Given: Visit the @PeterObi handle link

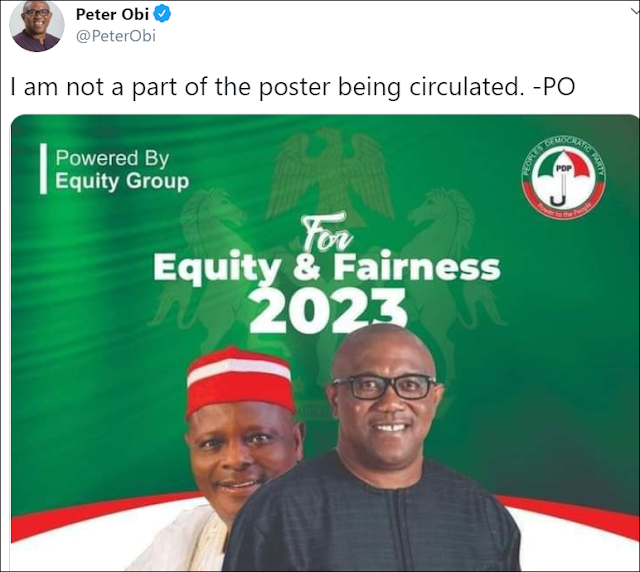Looking at the screenshot, I should click(116, 36).
